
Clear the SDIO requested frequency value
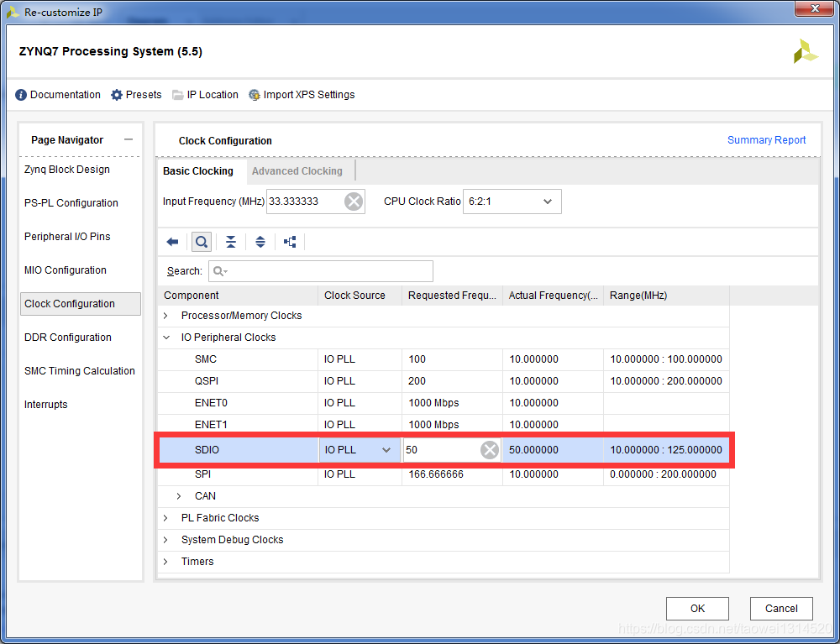[490, 450]
